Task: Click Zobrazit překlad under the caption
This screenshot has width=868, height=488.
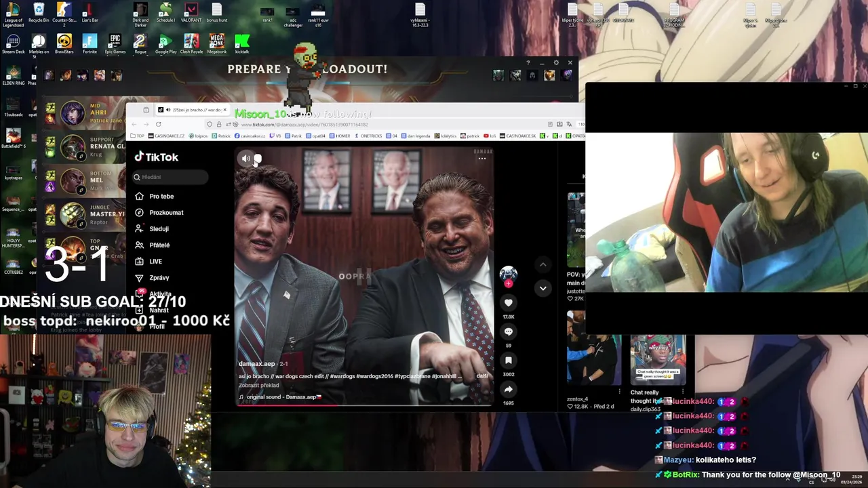Action: click(258, 385)
